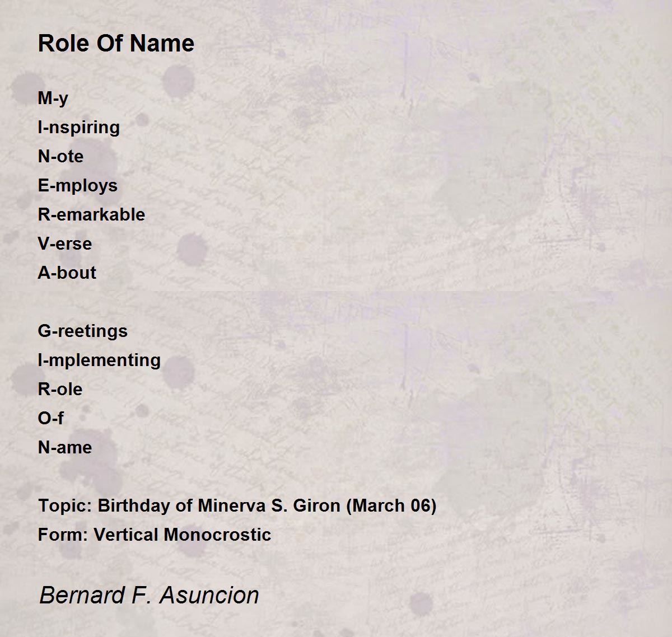Click the word I-mplementing
The height and width of the screenshot is (637, 672).
[99, 360]
